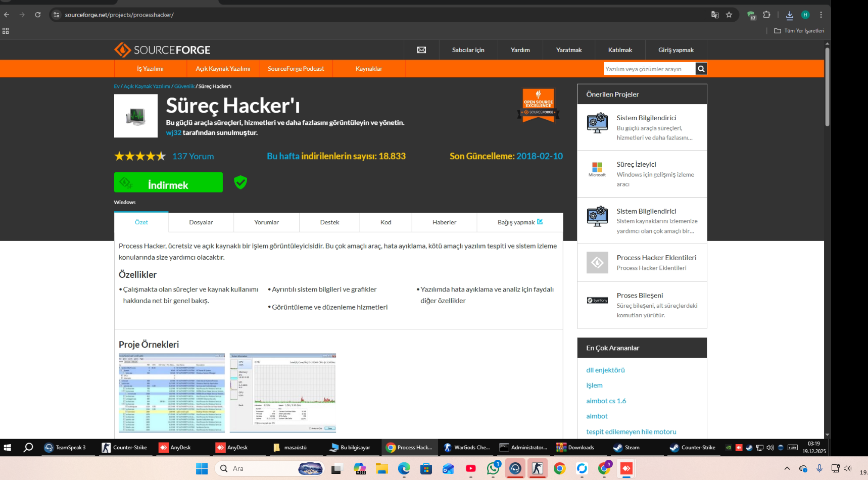The height and width of the screenshot is (480, 868).
Task: Open the browser extensions puzzle icon
Action: coord(766,15)
